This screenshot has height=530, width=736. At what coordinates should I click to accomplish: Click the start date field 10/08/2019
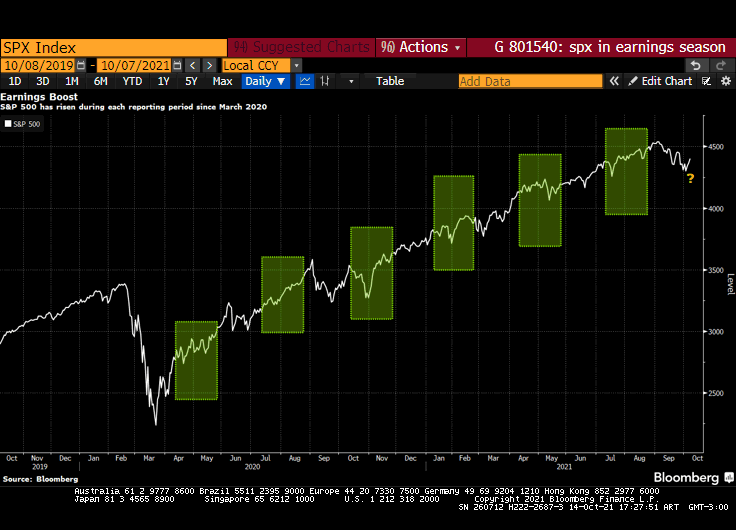point(38,65)
